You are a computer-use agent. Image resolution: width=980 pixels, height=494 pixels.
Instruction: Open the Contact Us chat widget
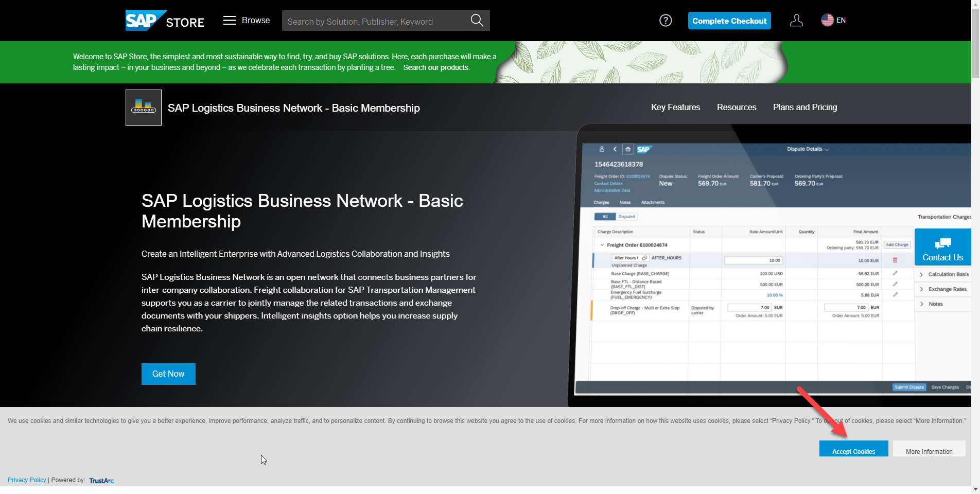coord(943,247)
